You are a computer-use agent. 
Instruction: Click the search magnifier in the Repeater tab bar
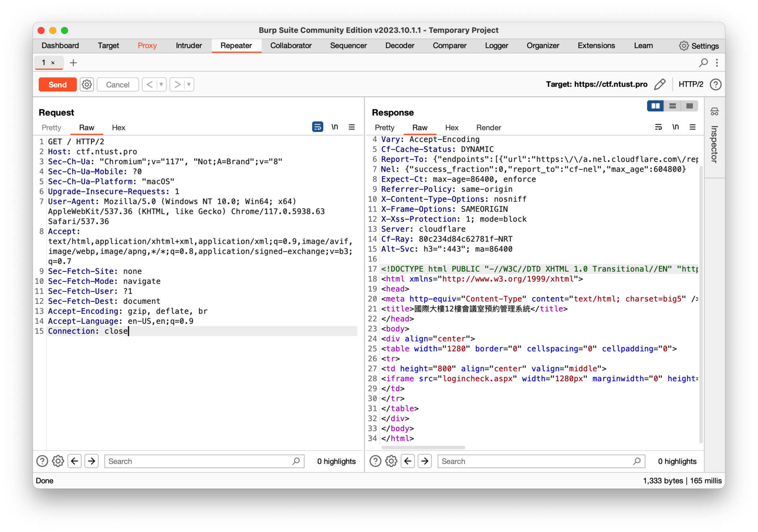pos(703,63)
